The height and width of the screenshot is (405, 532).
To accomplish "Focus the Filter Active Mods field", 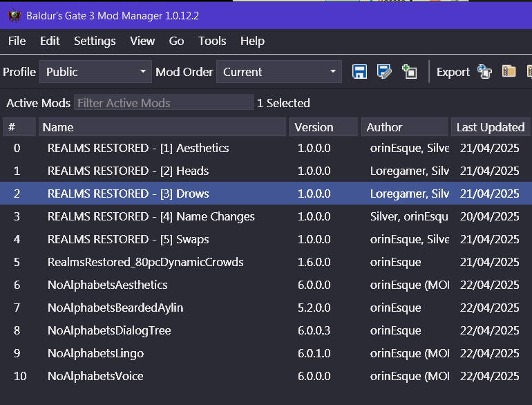I will 164,102.
